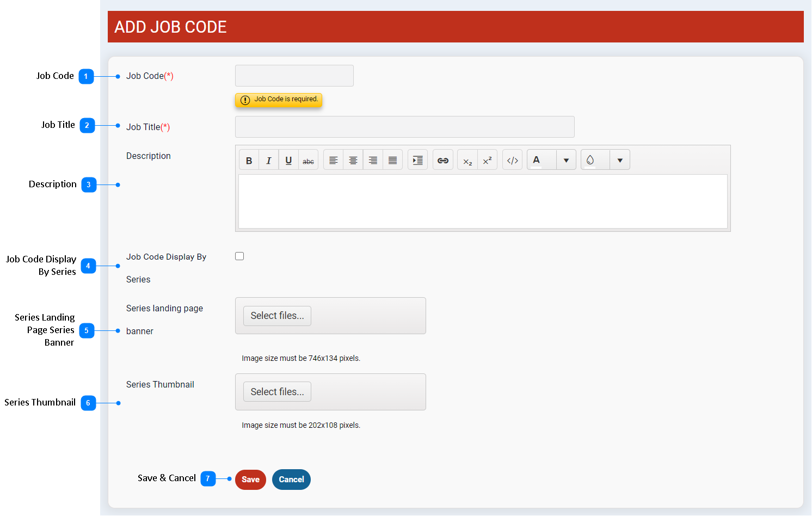Select files for Series Thumbnail
The width and height of the screenshot is (812, 516).
[277, 392]
